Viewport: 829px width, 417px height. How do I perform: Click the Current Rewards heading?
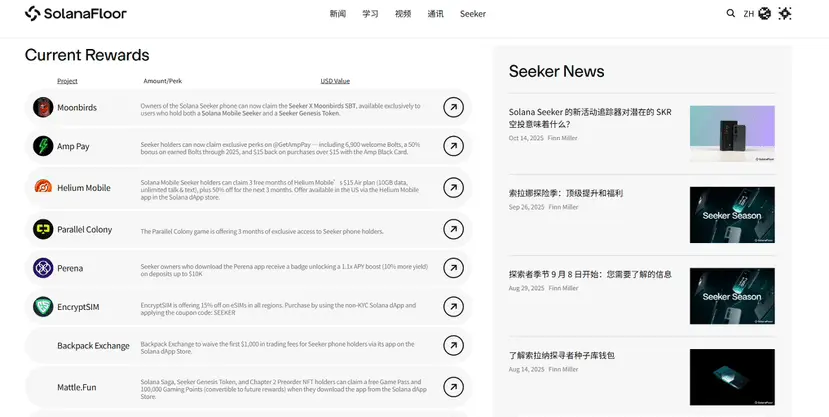pyautogui.click(x=87, y=55)
